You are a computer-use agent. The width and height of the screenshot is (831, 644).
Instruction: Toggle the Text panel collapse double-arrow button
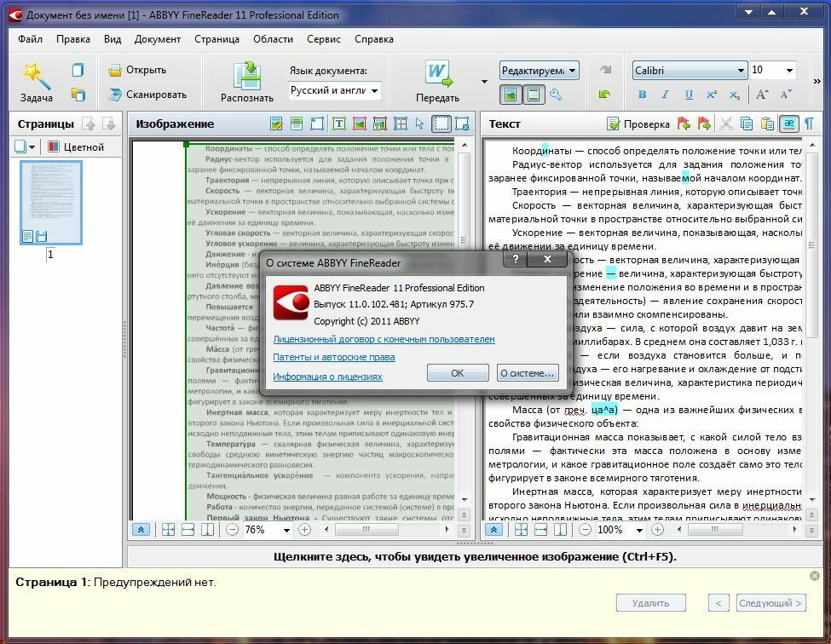(x=494, y=530)
